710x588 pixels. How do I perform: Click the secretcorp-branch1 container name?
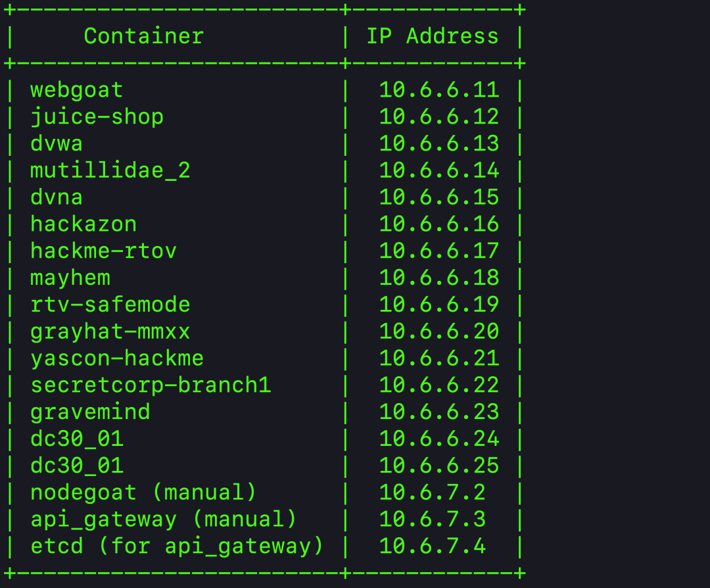tap(151, 385)
